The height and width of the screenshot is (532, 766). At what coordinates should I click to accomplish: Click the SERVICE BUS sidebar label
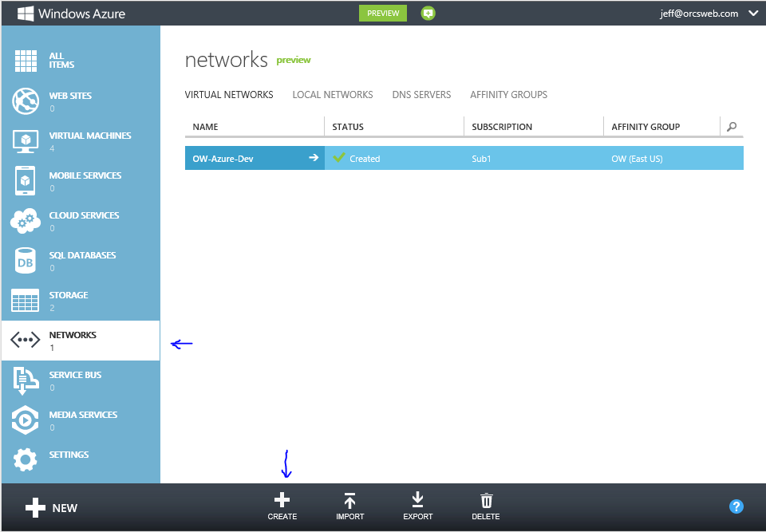click(75, 375)
